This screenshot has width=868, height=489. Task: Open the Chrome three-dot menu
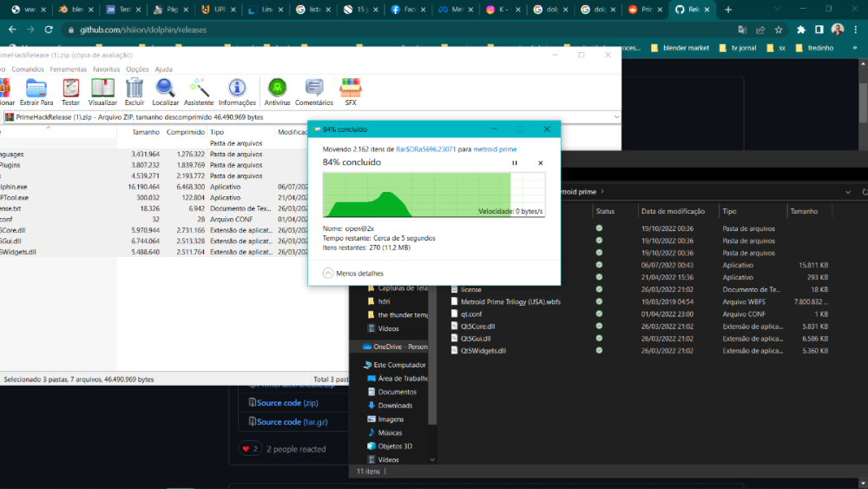pos(856,30)
